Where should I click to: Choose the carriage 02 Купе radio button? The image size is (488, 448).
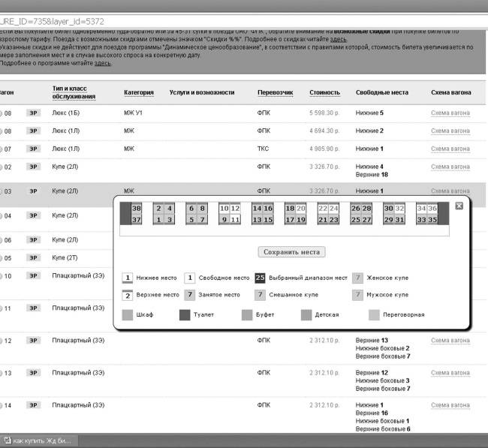tap(1, 167)
